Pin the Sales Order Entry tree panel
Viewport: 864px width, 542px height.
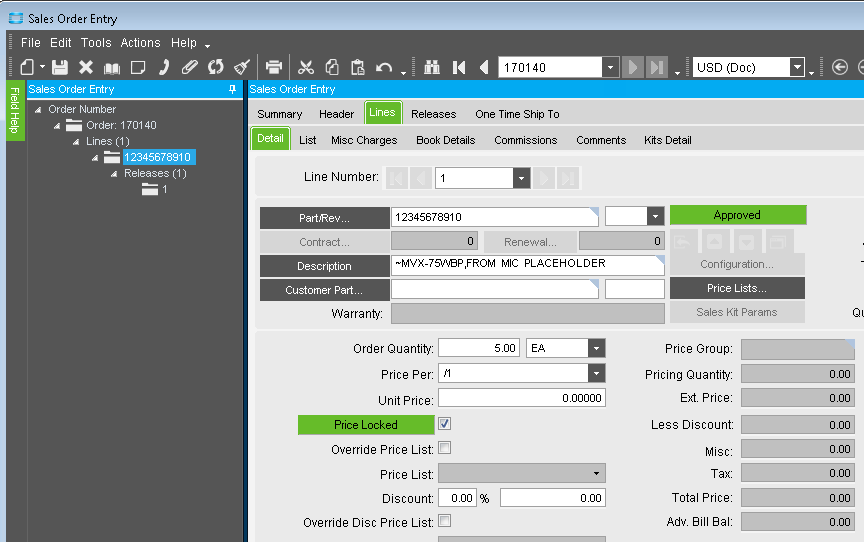[233, 90]
